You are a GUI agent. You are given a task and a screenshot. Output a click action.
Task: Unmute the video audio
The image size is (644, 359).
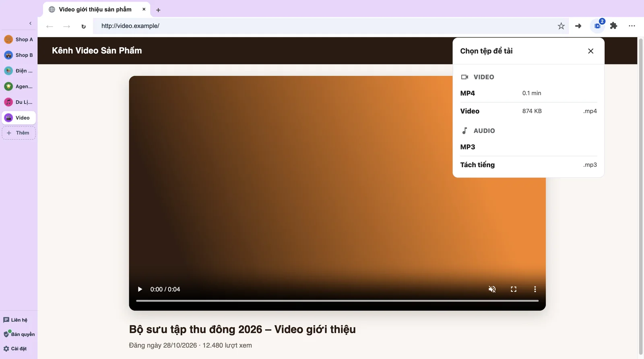click(x=492, y=289)
